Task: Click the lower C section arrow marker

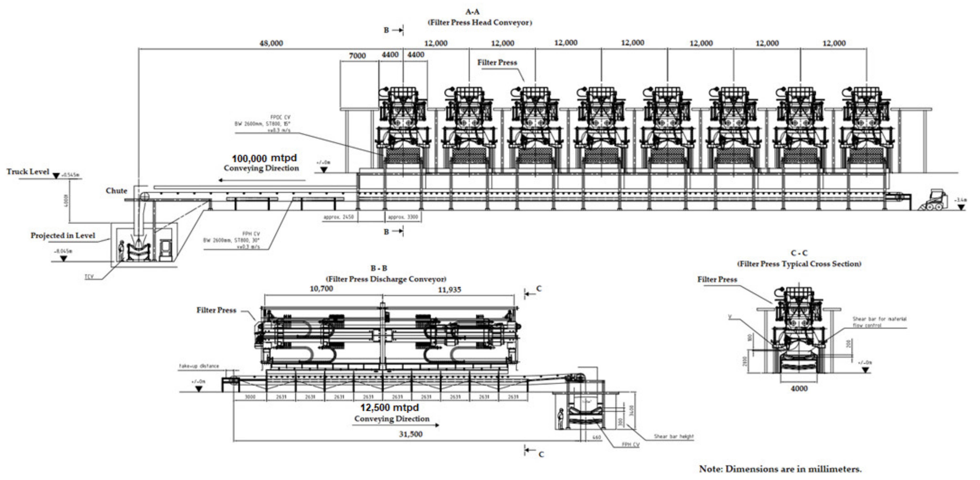Action: 530,450
